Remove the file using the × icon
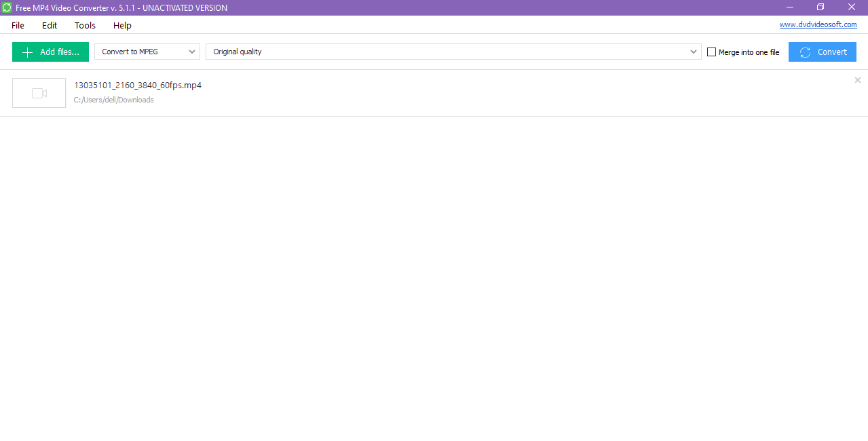The height and width of the screenshot is (441, 868). (x=857, y=80)
